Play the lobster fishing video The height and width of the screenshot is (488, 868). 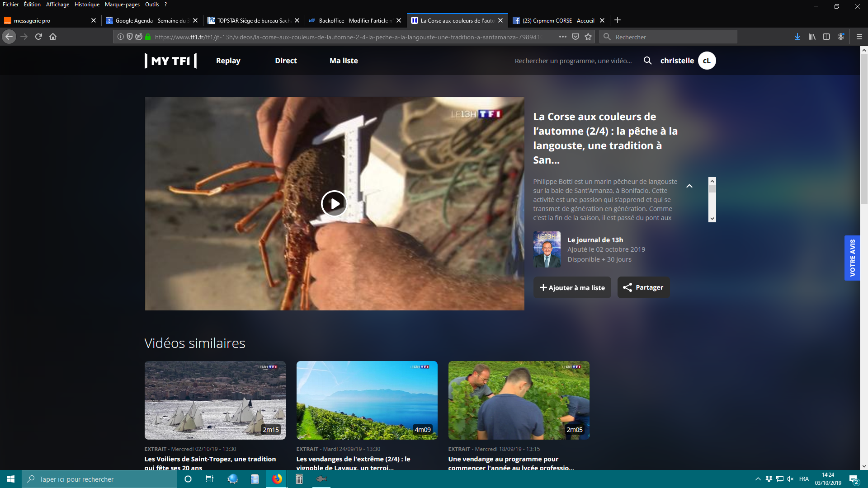tap(334, 204)
